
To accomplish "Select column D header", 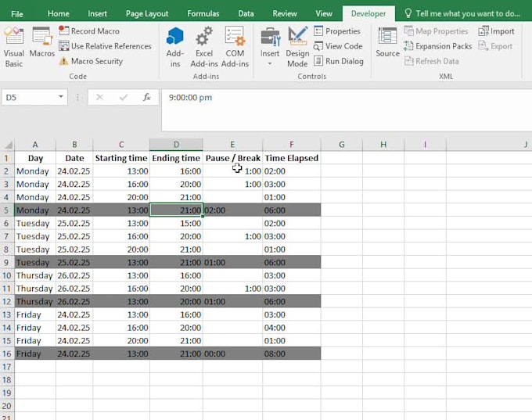I will tap(177, 145).
